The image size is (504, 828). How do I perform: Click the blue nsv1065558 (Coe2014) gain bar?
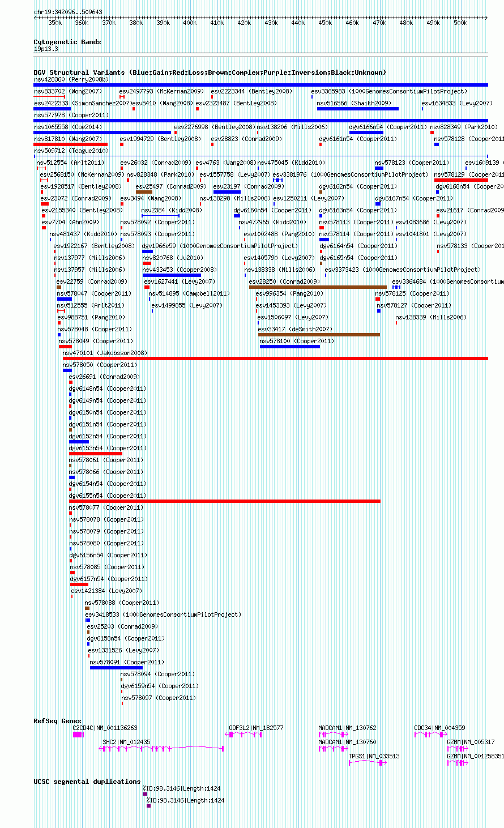point(102,133)
